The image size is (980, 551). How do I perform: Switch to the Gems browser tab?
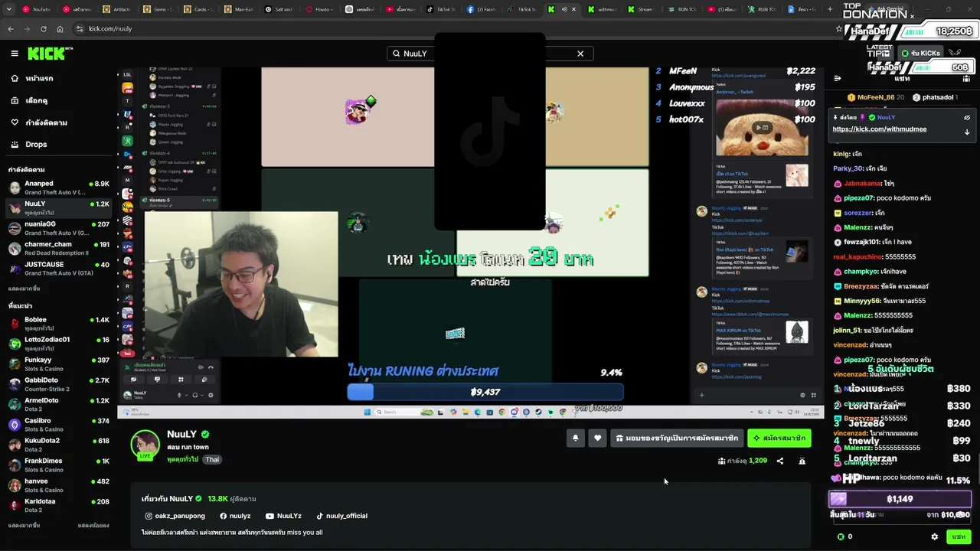tap(158, 9)
